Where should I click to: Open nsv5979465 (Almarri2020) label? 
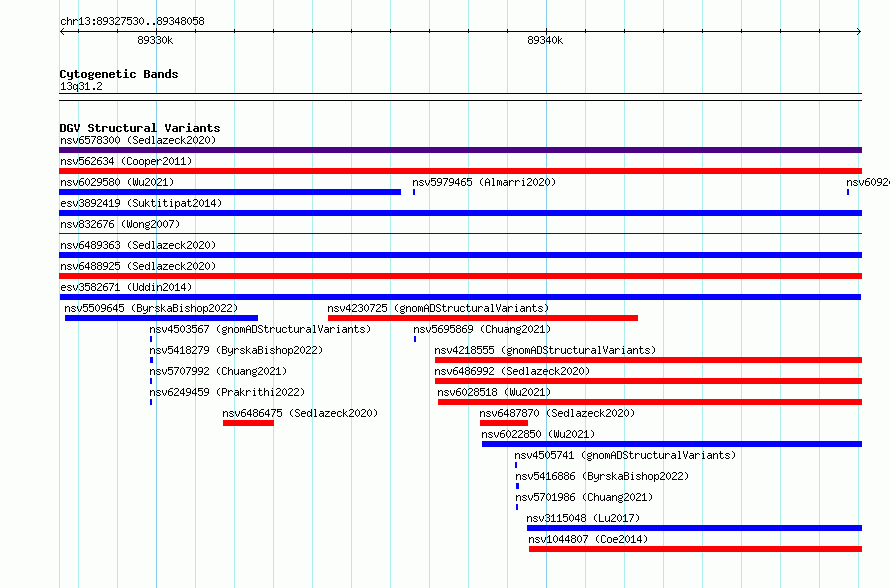[484, 182]
